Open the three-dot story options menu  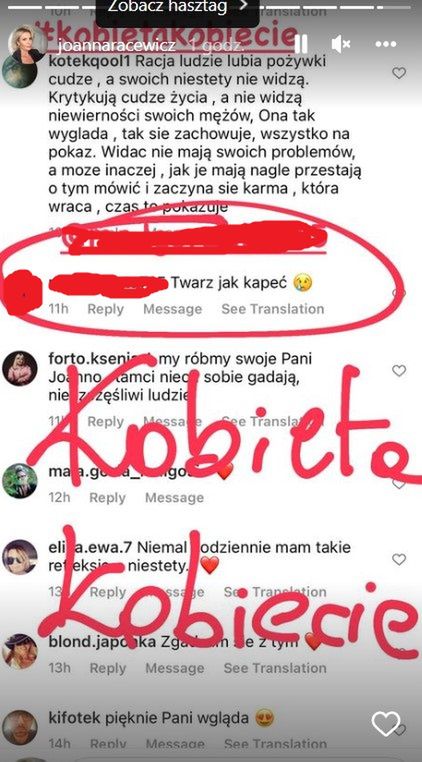click(386, 44)
